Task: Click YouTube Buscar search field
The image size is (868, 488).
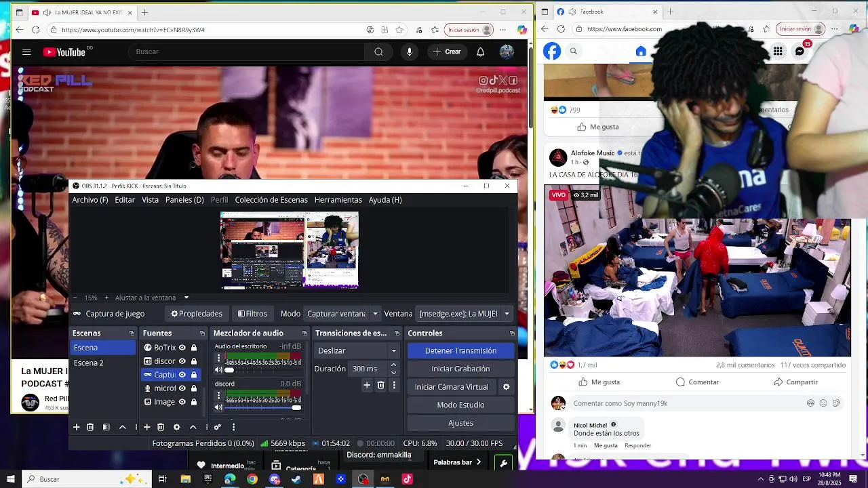Action: [247, 52]
